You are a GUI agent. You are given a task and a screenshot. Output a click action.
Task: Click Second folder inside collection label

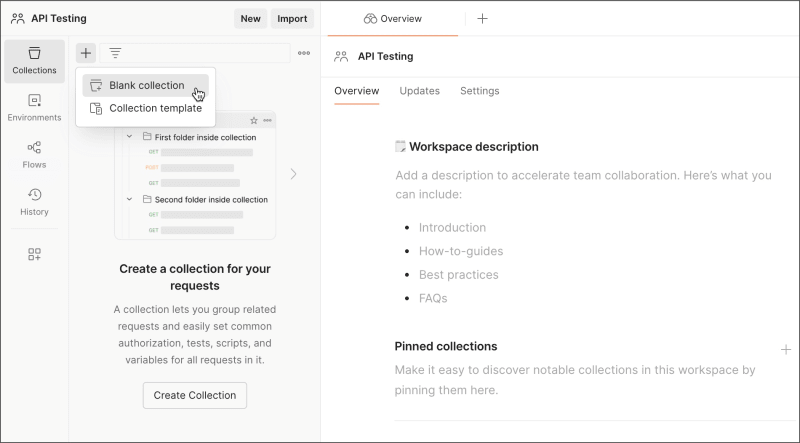(211, 200)
